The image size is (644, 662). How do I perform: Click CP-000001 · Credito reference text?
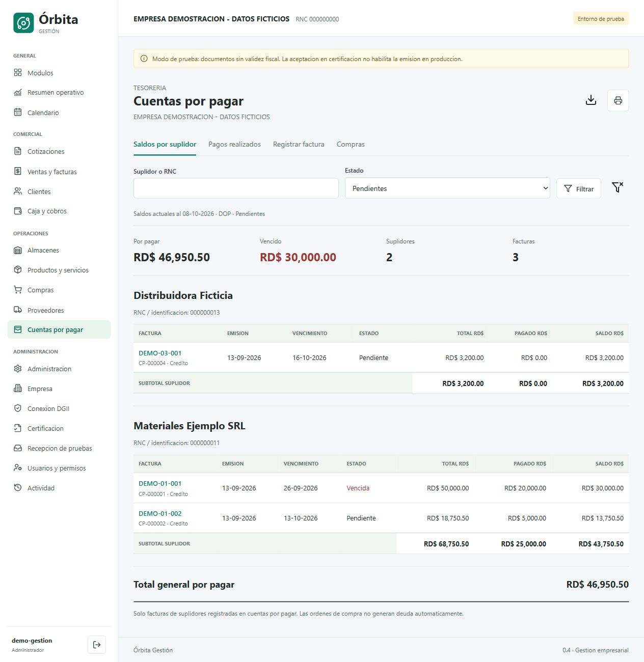point(163,494)
